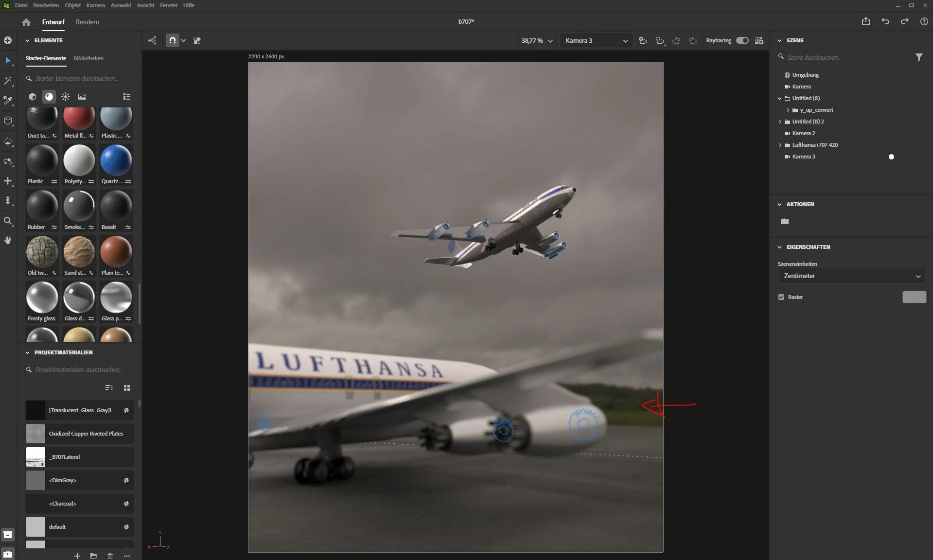Screen dimensions: 933x560
Task: Open the Zentimeter units dropdown
Action: pyautogui.click(x=851, y=276)
